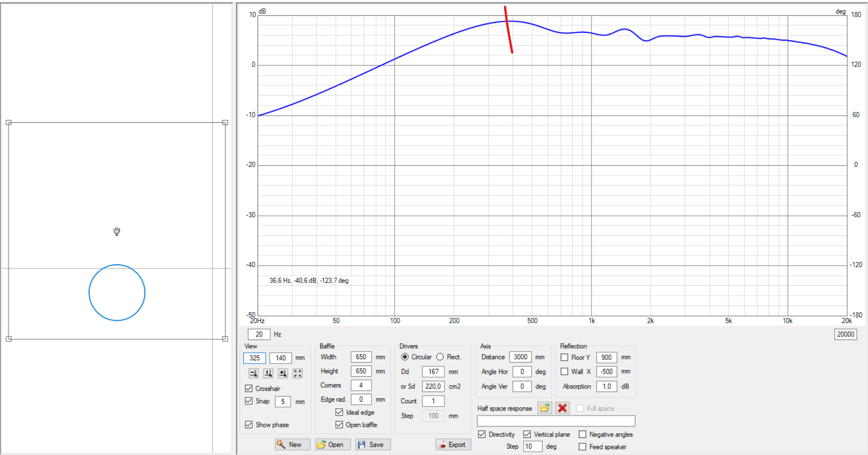
Task: Click the Floor Y value field
Action: [x=606, y=358]
